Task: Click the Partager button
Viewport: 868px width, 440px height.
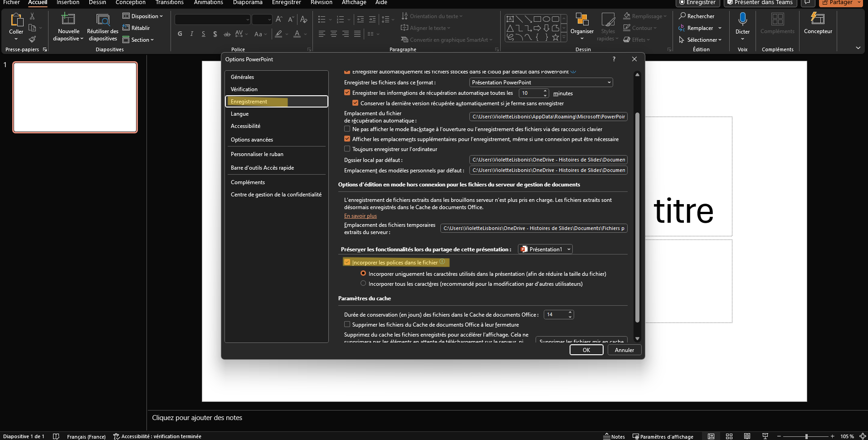Action: [x=838, y=3]
